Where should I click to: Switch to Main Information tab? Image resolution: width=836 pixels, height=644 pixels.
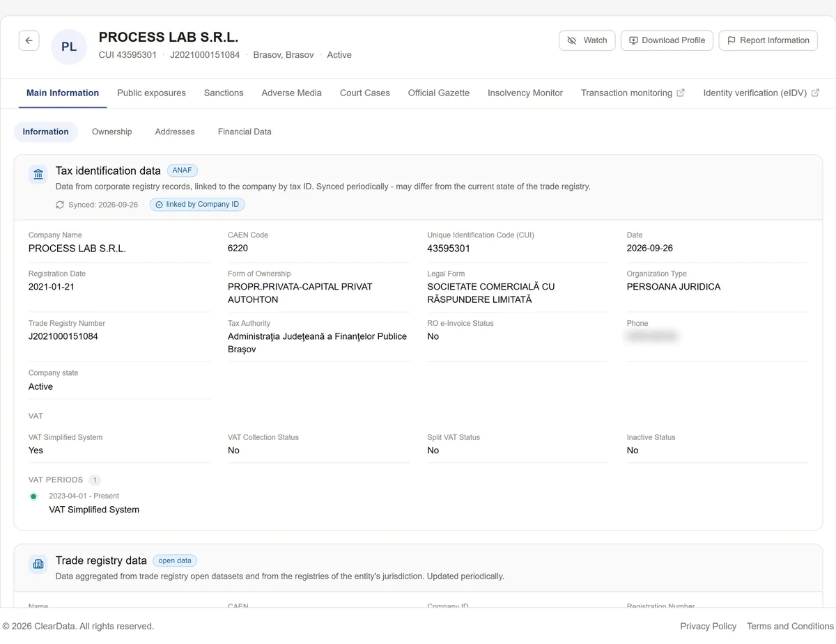63,93
